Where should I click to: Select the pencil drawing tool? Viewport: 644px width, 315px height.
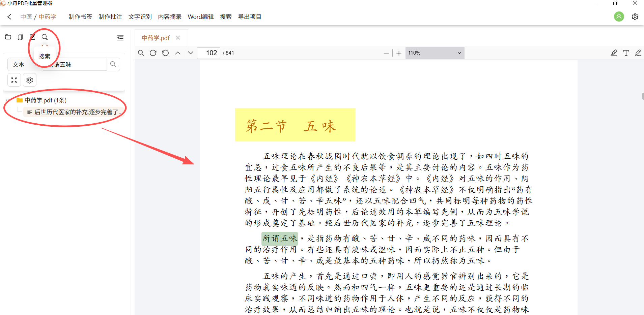coord(638,53)
